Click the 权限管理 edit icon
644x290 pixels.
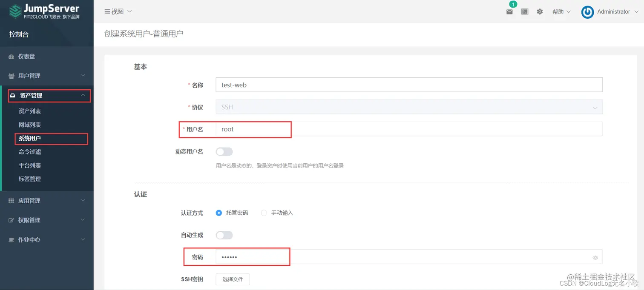pyautogui.click(x=11, y=220)
